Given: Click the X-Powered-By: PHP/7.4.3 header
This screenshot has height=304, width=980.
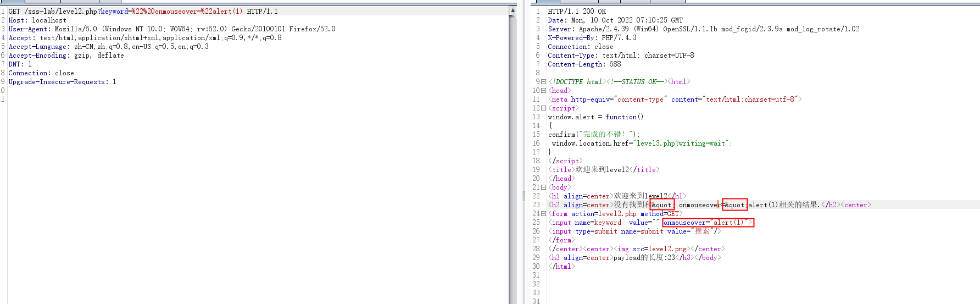Looking at the screenshot, I should click(592, 38).
